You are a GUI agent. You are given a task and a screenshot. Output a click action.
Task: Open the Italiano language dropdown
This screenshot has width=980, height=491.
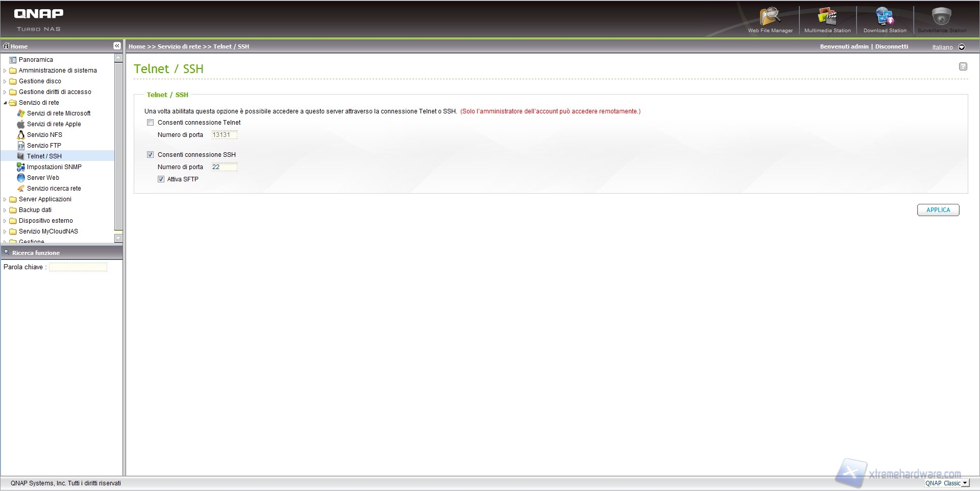(x=962, y=47)
